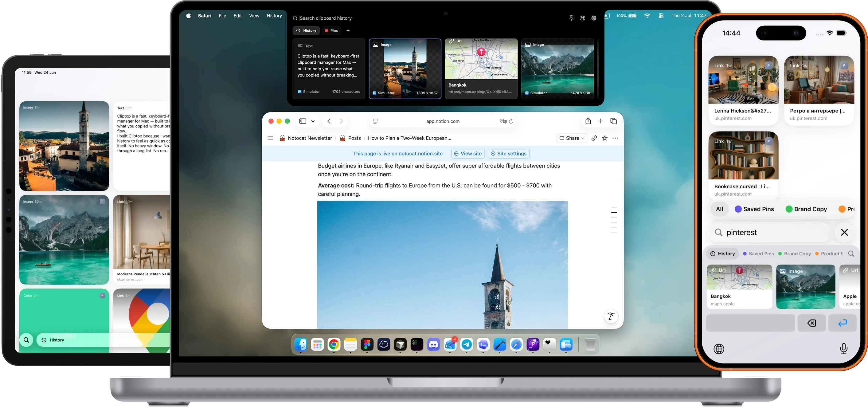Screen dimensions: 868x408
Task: Favorite the Notion page with the star
Action: [x=605, y=138]
